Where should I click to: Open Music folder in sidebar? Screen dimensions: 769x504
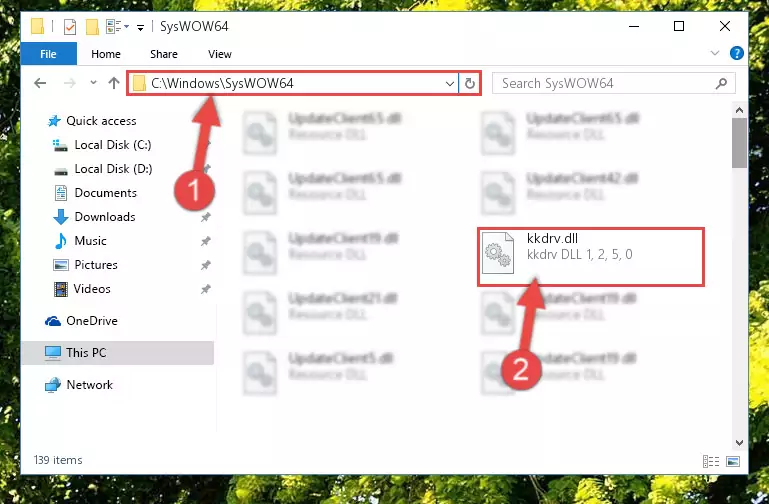tap(90, 241)
